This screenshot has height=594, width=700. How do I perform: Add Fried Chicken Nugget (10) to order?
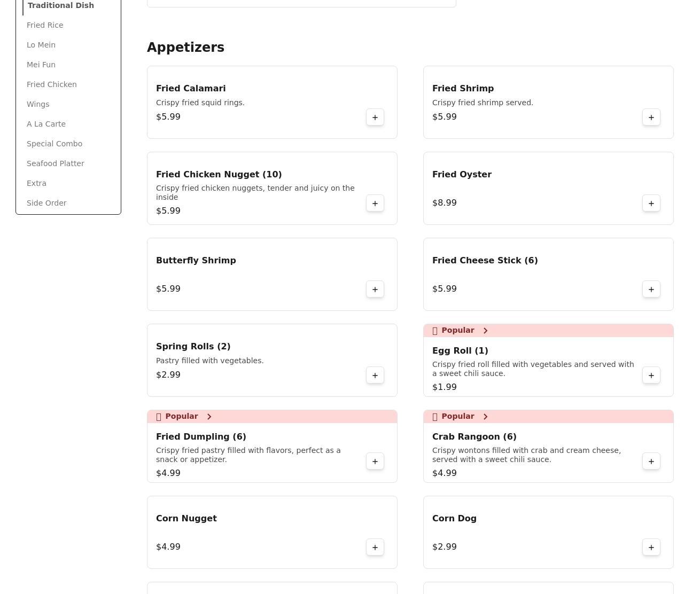point(375,204)
